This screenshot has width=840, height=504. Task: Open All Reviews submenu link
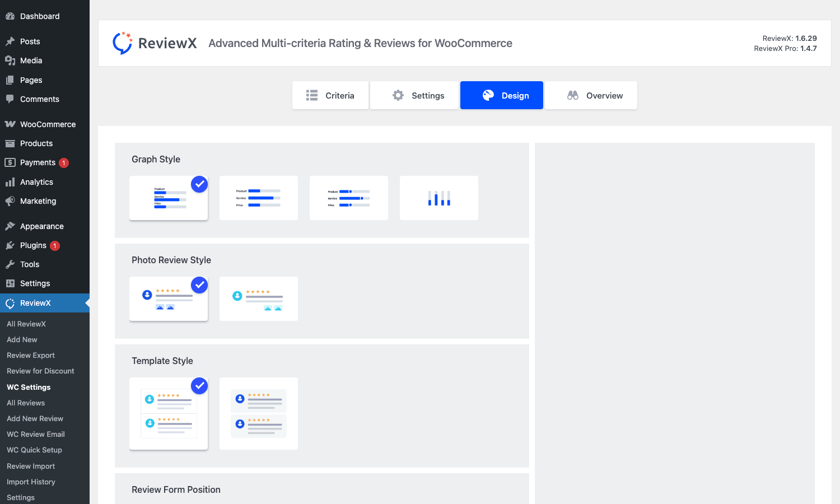tap(26, 403)
